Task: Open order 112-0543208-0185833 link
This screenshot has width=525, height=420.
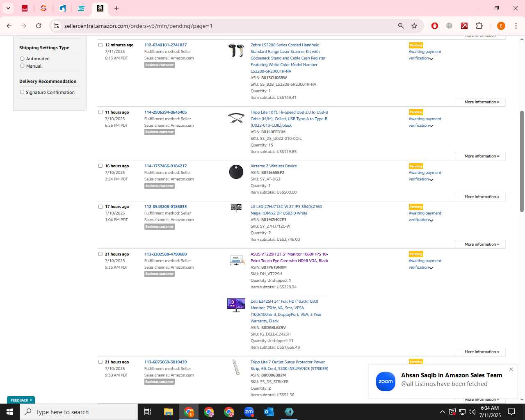Action: [x=165, y=206]
